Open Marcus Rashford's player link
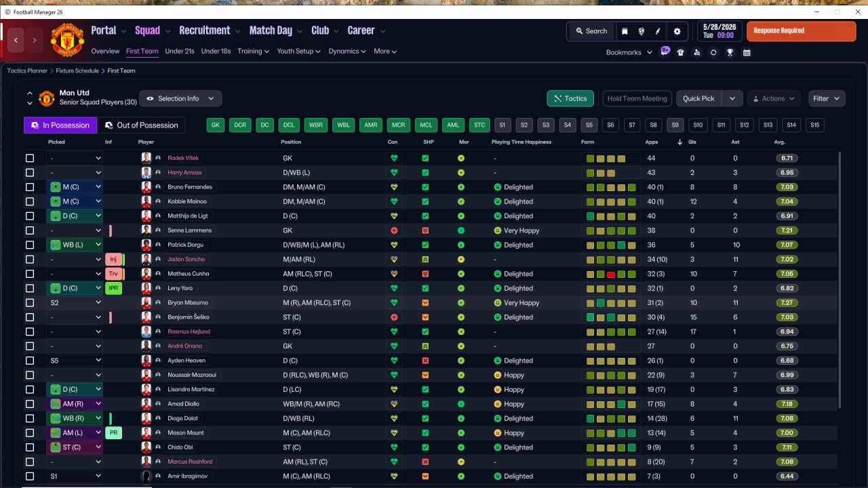This screenshot has width=868, height=488. pyautogui.click(x=190, y=462)
